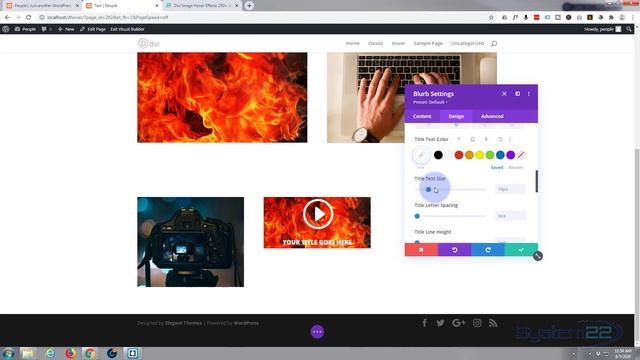Open Chrome from the Windows taskbar
This screenshot has width=640, height=360.
pyautogui.click(x=90, y=353)
